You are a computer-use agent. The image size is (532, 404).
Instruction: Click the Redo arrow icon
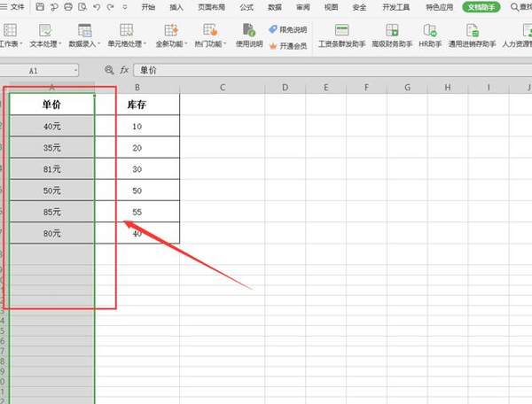(110, 6)
